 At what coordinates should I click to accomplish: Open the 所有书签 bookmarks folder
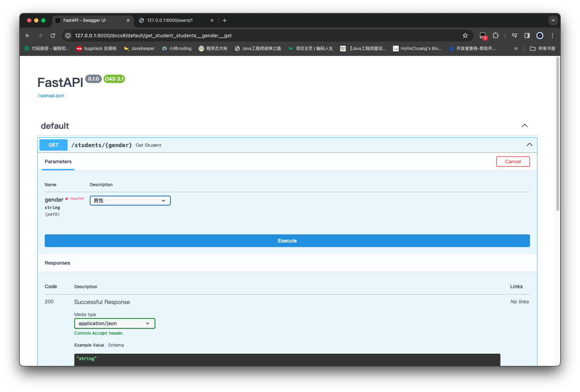(543, 49)
